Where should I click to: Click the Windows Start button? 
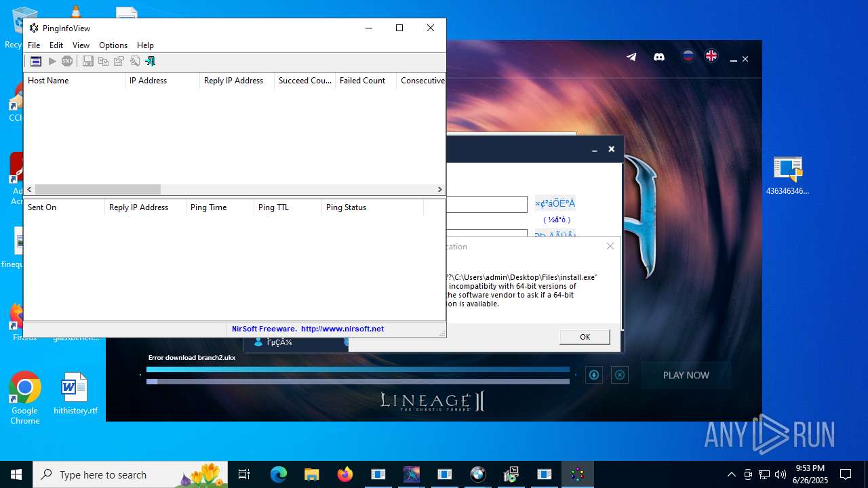pyautogui.click(x=16, y=474)
